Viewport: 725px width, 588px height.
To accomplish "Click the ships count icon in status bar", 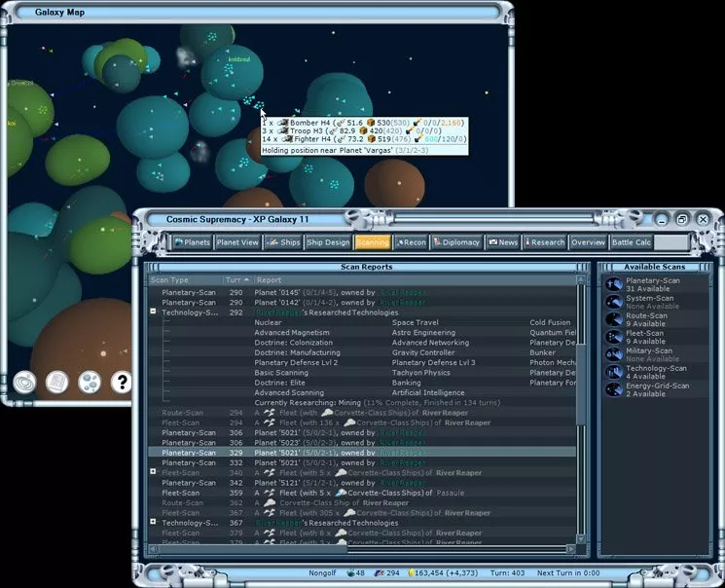I will click(x=380, y=572).
